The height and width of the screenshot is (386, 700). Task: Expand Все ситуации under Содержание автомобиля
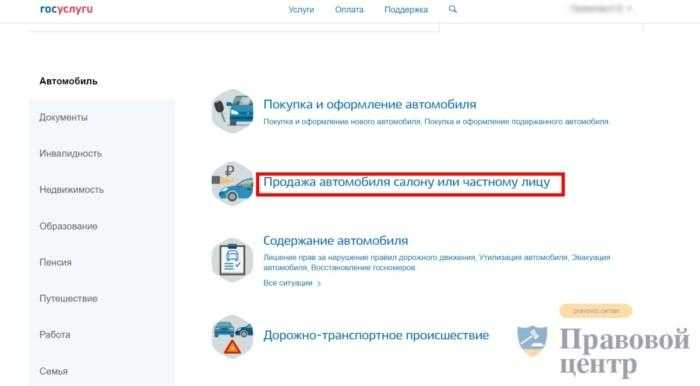coord(292,283)
